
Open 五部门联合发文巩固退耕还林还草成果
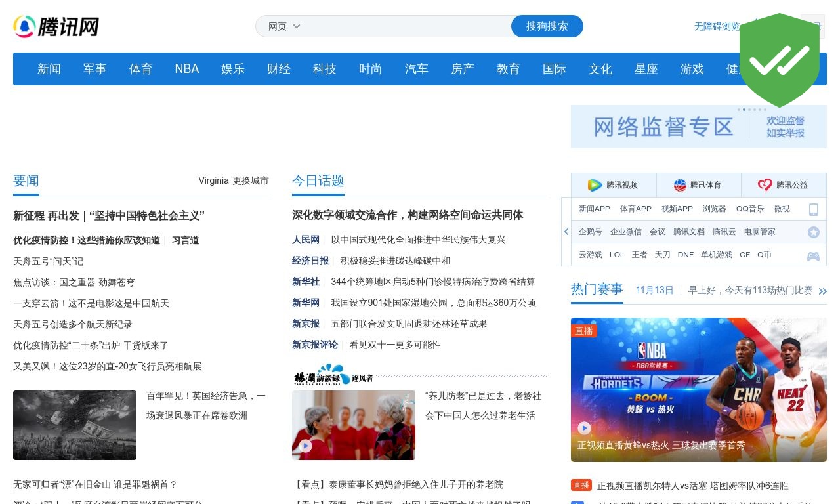(409, 324)
